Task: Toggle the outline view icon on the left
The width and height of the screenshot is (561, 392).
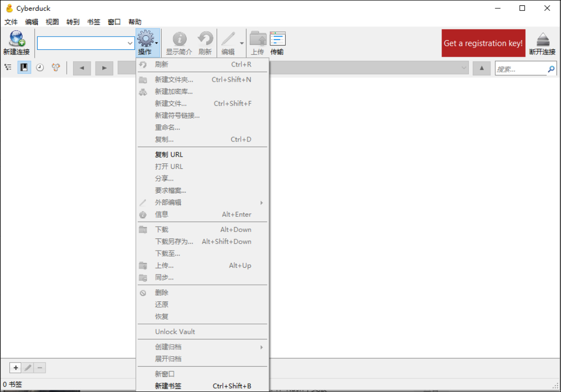Action: point(8,68)
